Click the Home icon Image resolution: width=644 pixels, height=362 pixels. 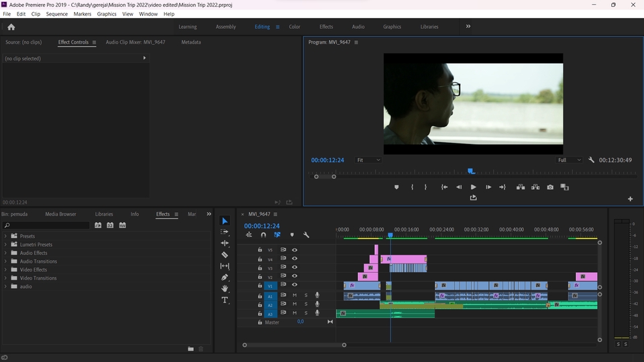pyautogui.click(x=11, y=27)
